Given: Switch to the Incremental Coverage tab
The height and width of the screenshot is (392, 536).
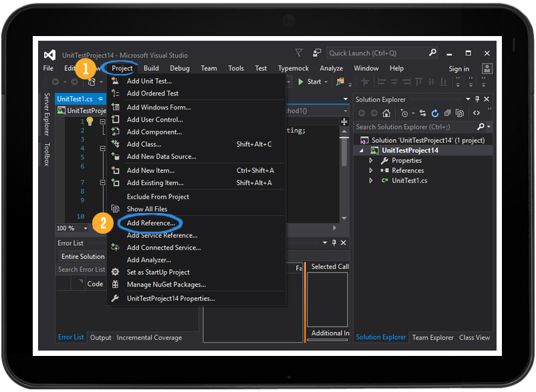Looking at the screenshot, I should (150, 337).
